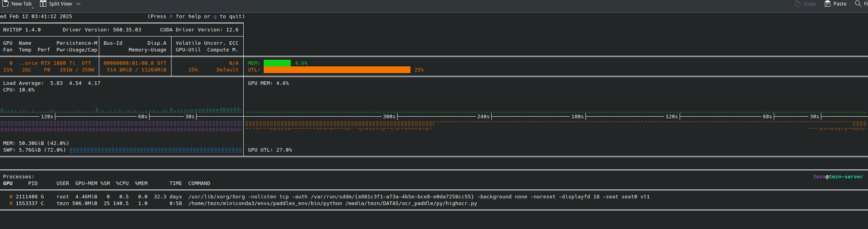Click the PID column header
Screen dimensions: 868x229
point(33,183)
